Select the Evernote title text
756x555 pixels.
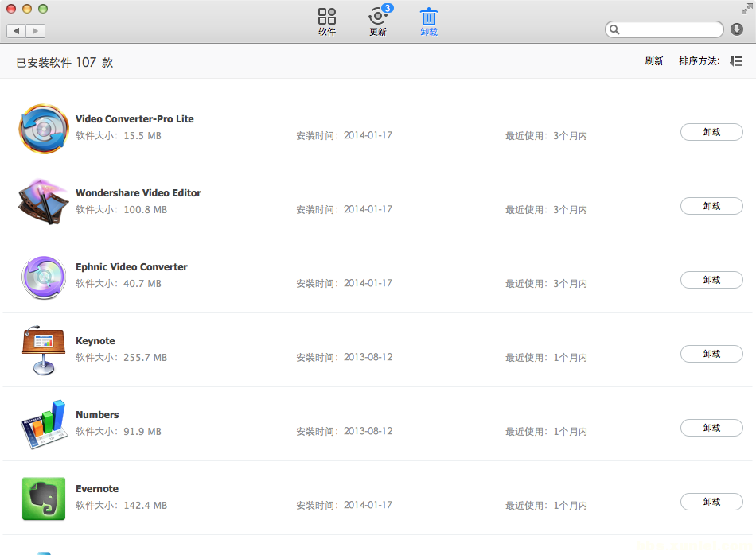click(97, 489)
